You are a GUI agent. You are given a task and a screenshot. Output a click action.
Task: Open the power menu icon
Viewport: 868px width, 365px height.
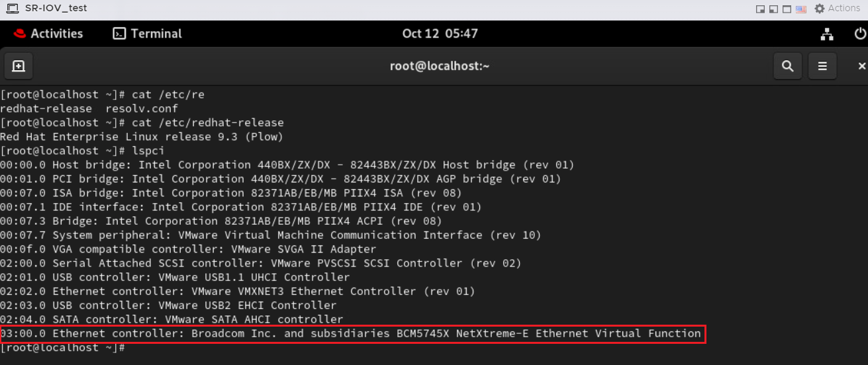click(860, 34)
